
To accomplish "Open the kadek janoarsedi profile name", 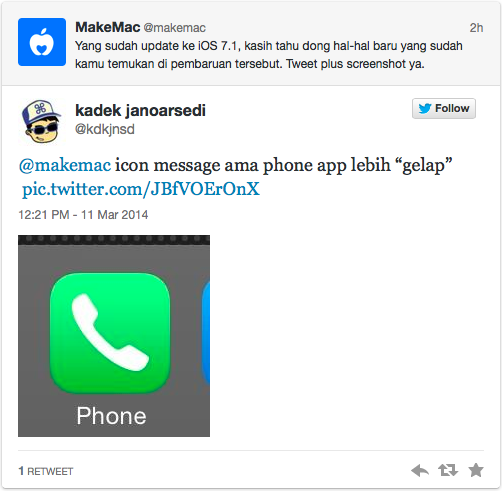I will click(140, 110).
